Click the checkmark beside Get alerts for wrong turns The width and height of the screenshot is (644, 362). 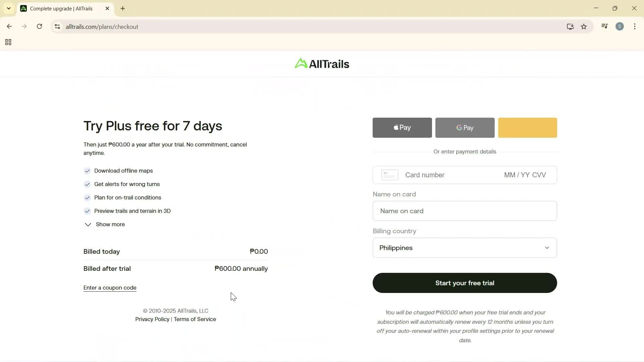[x=87, y=184]
